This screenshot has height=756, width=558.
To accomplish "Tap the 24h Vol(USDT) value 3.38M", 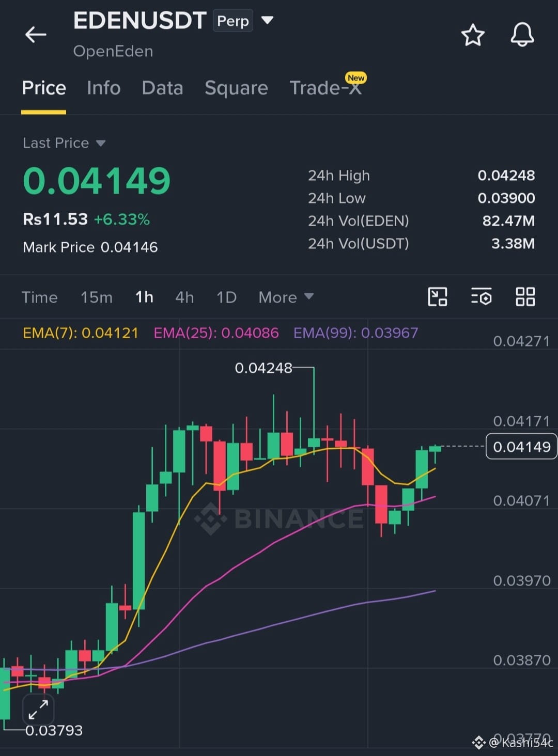I will 513,244.
